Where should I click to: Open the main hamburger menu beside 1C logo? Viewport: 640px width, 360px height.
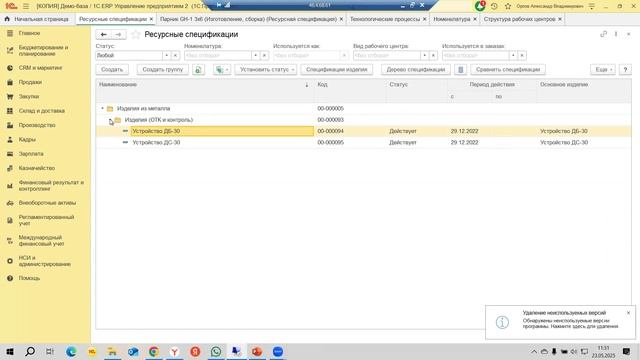[26, 6]
